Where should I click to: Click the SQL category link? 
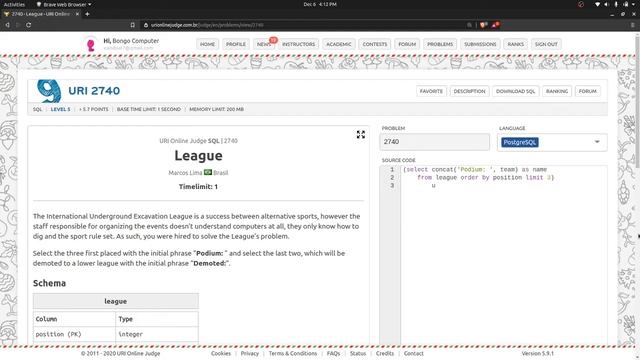38,109
